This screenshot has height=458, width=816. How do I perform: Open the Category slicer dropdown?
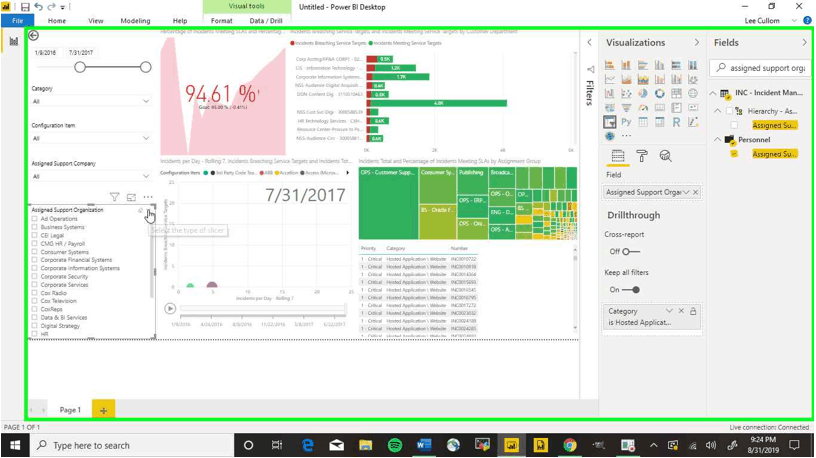(x=146, y=101)
